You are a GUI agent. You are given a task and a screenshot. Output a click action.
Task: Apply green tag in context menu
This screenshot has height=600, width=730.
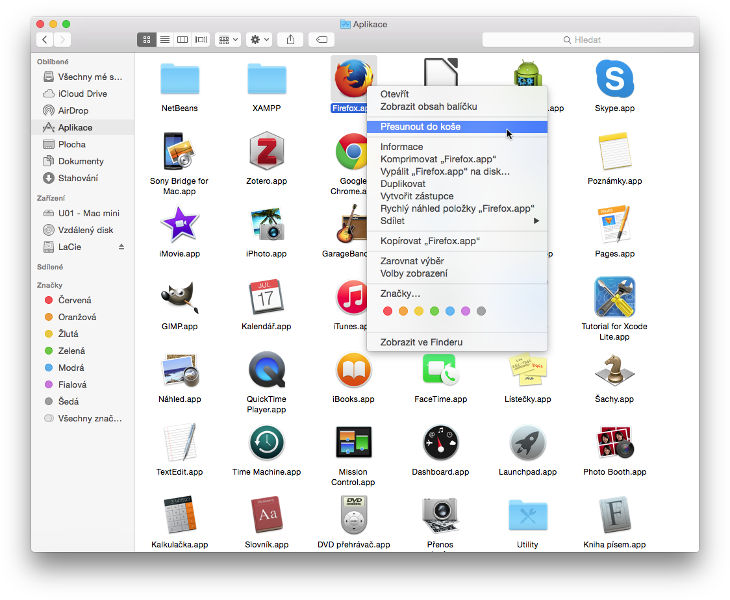click(x=434, y=311)
